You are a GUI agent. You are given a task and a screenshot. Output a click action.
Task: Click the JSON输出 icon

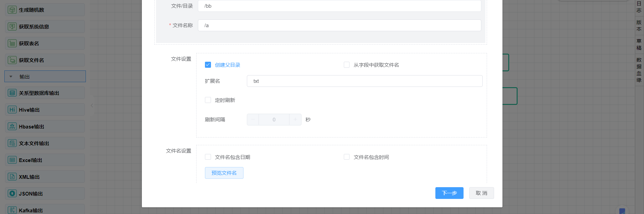point(12,194)
